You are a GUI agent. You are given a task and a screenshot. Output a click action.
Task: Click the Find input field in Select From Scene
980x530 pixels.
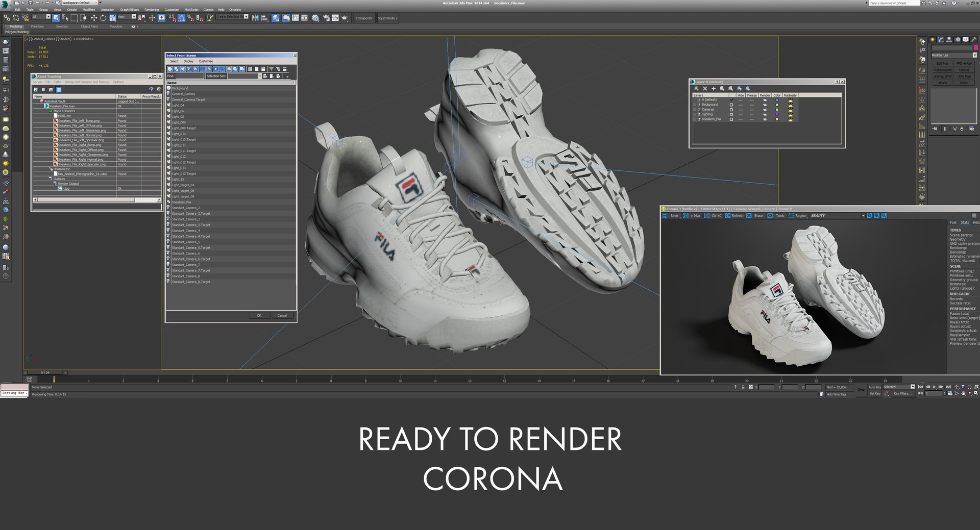coord(189,76)
